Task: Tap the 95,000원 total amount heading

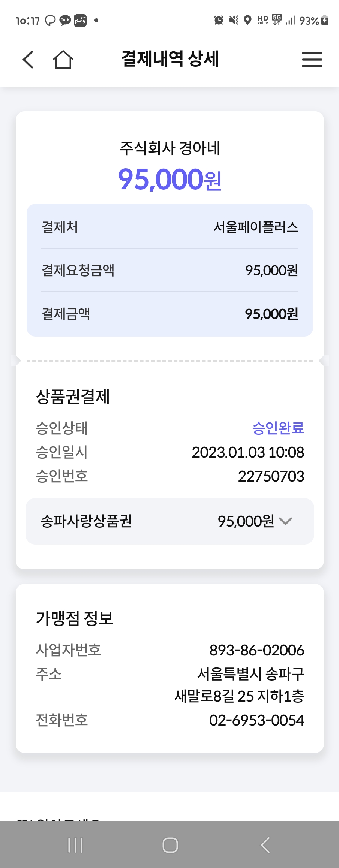Action: point(169,179)
